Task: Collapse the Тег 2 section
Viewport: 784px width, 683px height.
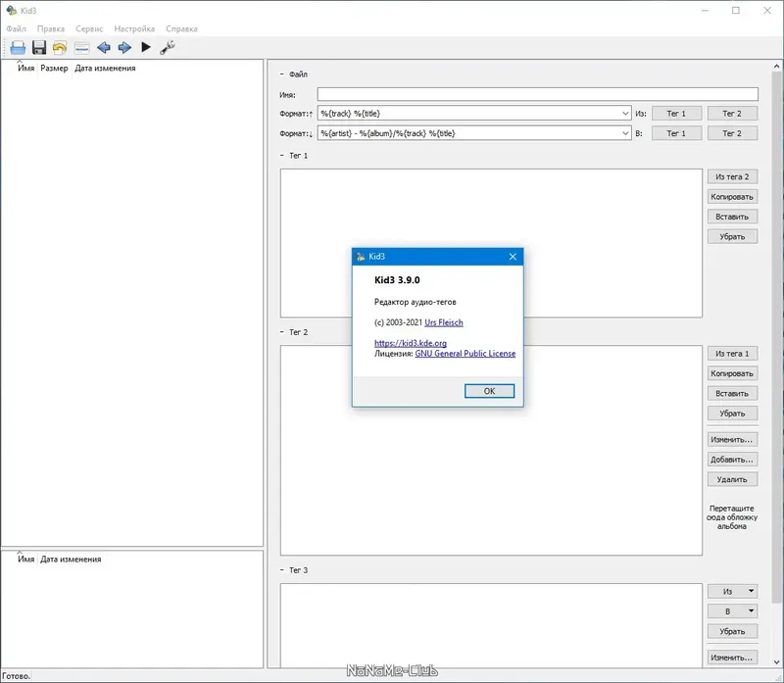Action: (x=282, y=332)
